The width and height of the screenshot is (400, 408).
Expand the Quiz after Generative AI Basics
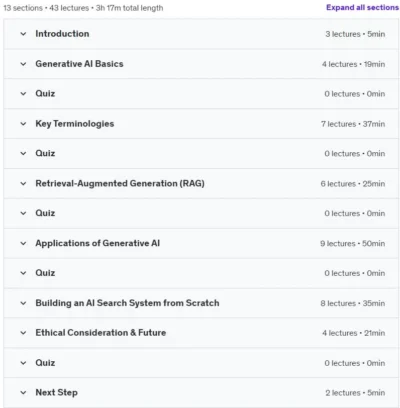point(23,94)
